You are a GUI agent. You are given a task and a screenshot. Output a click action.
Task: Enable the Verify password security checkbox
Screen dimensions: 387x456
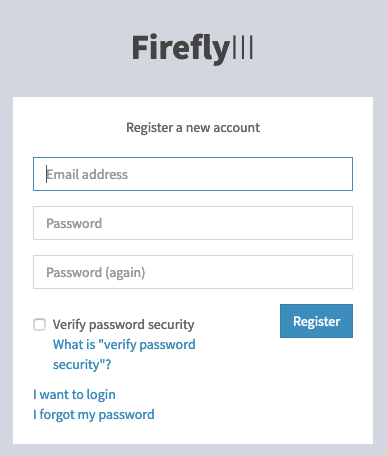click(39, 324)
